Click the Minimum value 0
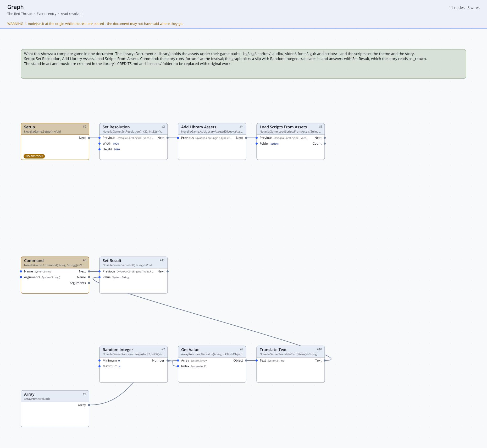Image resolution: width=487 pixels, height=448 pixels. [119, 360]
